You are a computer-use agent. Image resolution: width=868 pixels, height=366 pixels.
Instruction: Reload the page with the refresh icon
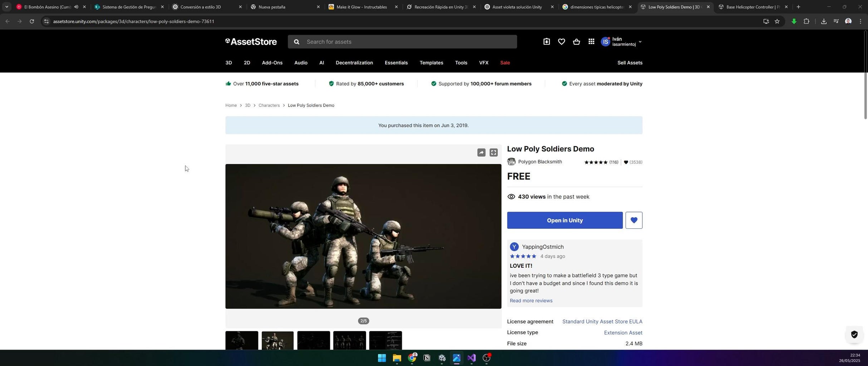32,21
